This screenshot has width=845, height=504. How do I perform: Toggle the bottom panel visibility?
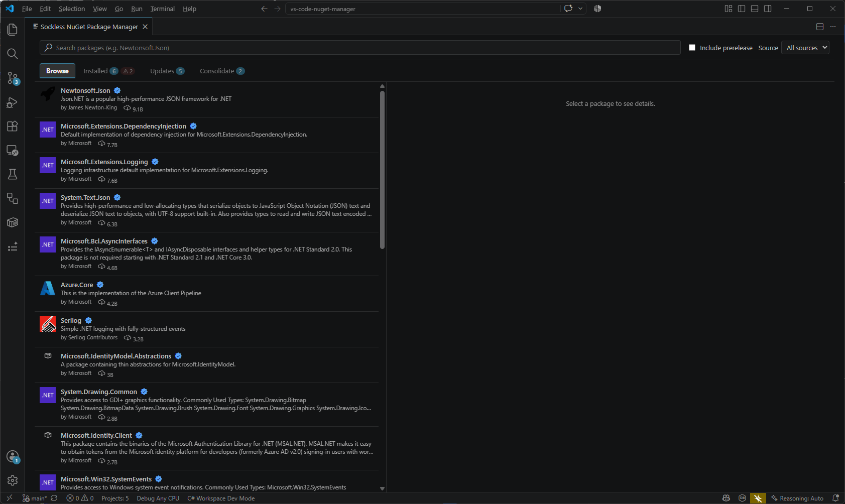[x=755, y=9]
